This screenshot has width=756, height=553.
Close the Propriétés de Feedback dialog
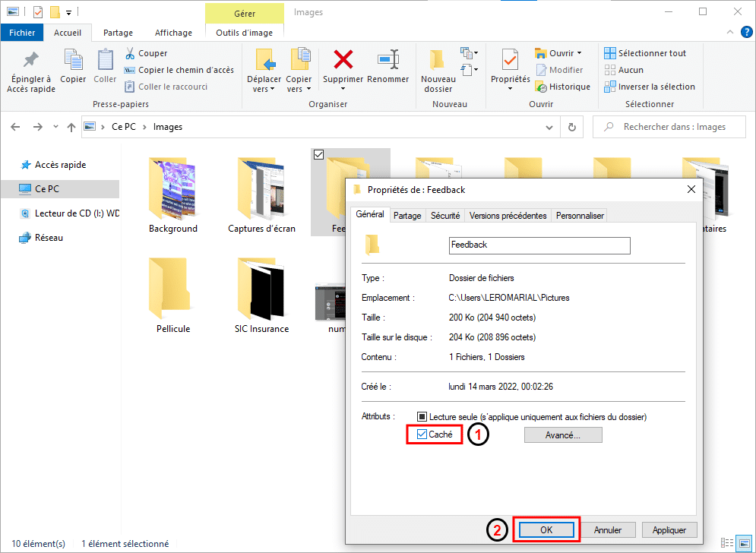coord(691,189)
